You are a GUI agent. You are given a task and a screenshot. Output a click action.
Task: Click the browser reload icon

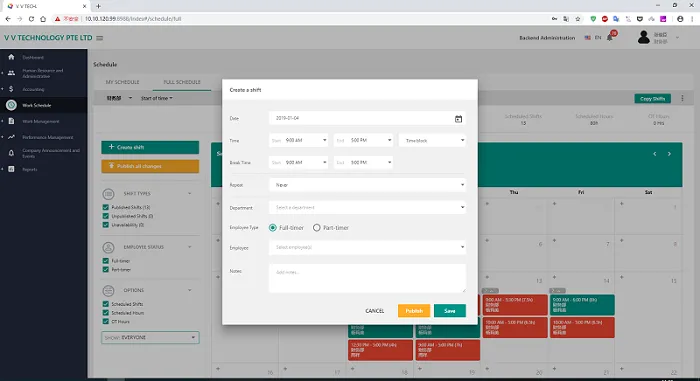pos(31,19)
